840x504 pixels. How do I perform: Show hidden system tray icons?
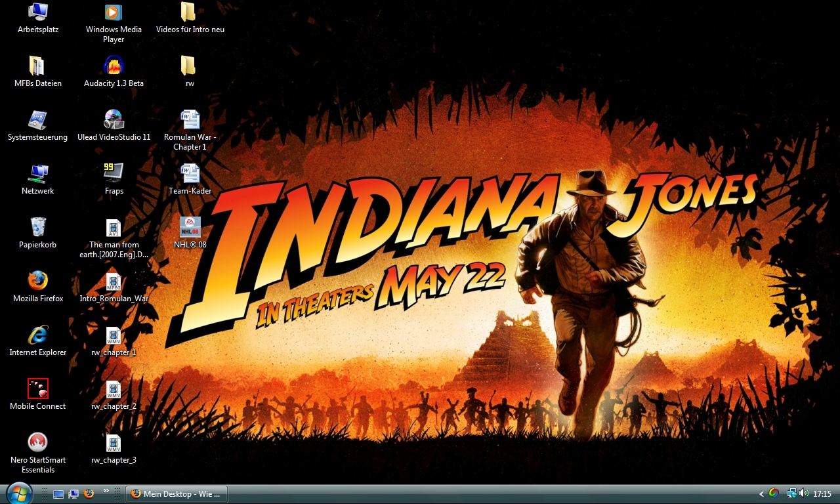[761, 494]
